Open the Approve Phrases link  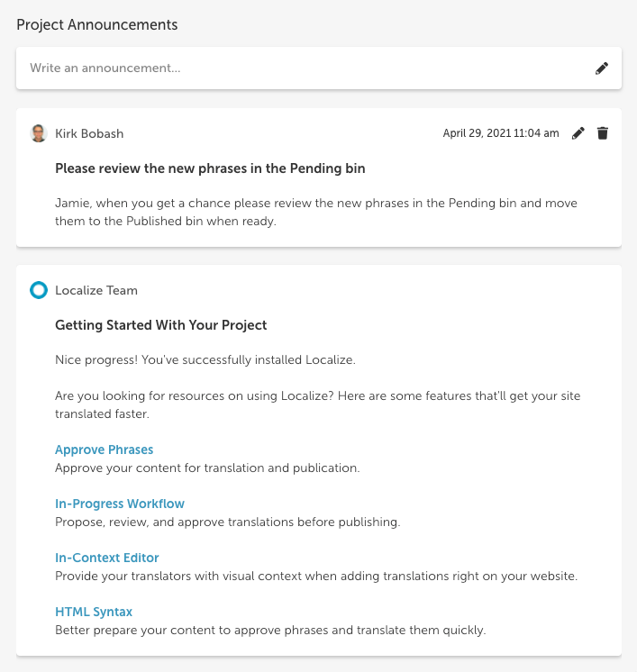click(105, 450)
